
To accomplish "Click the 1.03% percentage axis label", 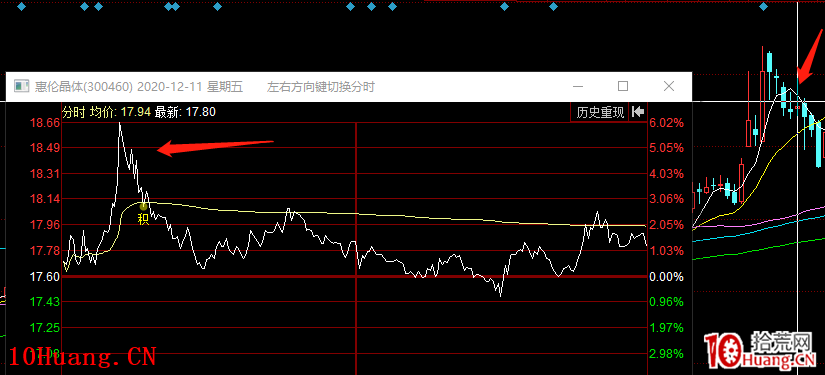I will 667,251.
